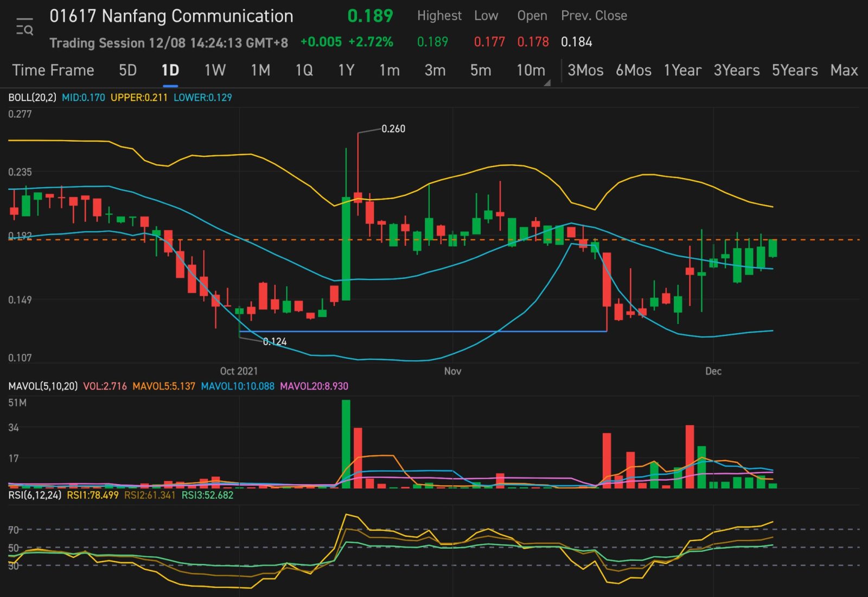The height and width of the screenshot is (597, 868).
Task: Click the 0.124 low price marker
Action: (275, 342)
